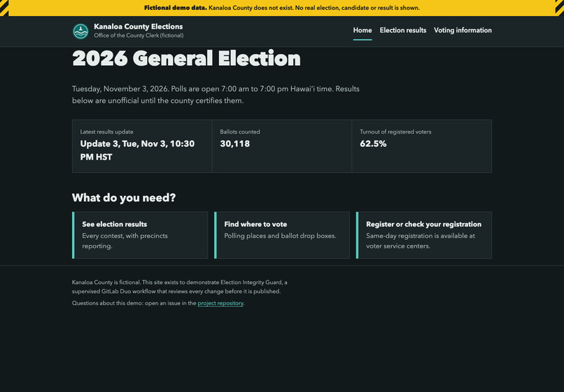564x392 pixels.
Task: Click Office of the County Clerk subtitle
Action: coord(139,36)
